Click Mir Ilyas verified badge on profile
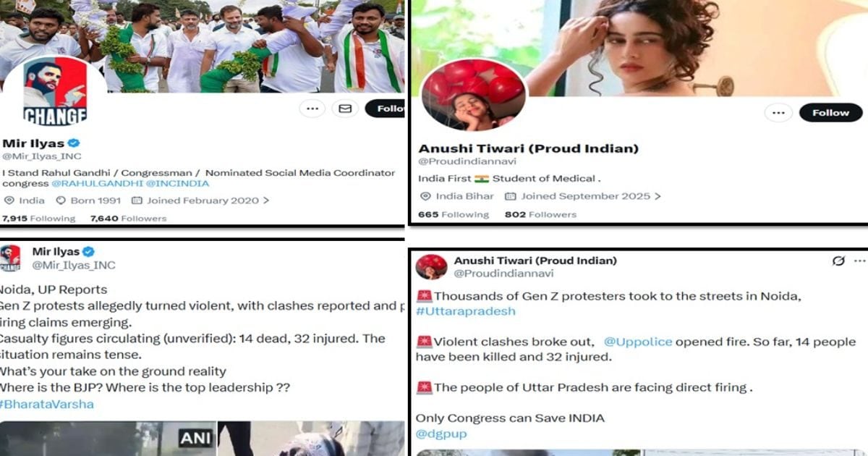Screen dimensions: 868x456 (x=73, y=143)
